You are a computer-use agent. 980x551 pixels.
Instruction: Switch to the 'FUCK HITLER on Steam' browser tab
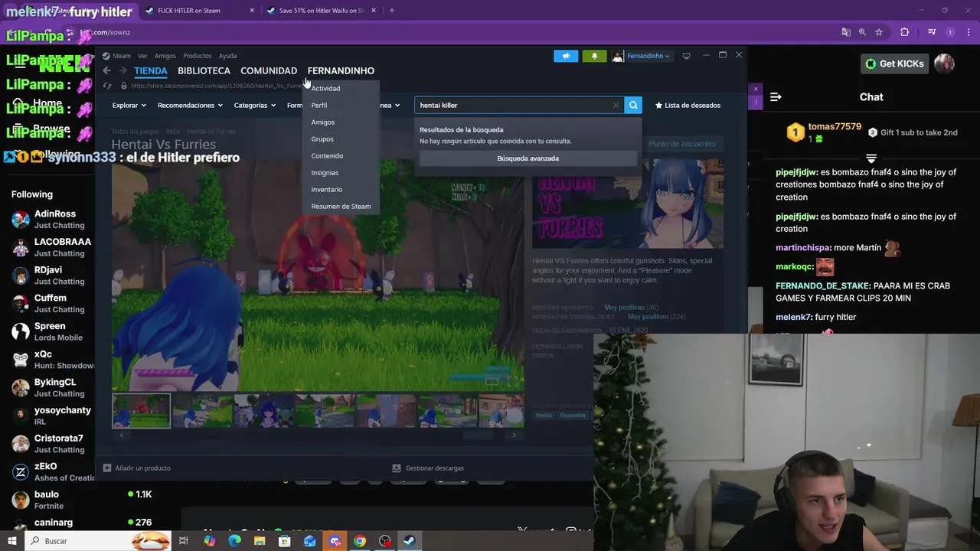(201, 11)
